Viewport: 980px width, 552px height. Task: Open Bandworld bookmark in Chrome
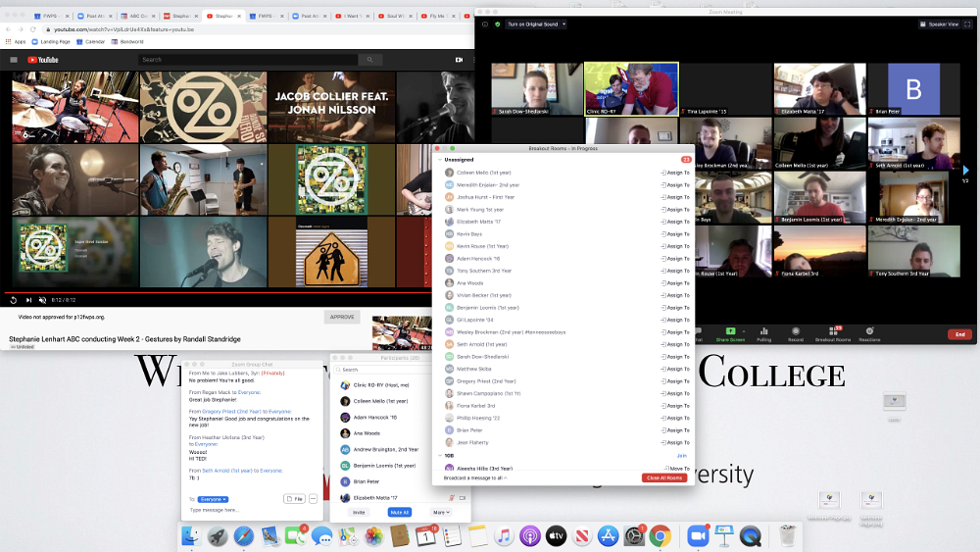pyautogui.click(x=127, y=42)
